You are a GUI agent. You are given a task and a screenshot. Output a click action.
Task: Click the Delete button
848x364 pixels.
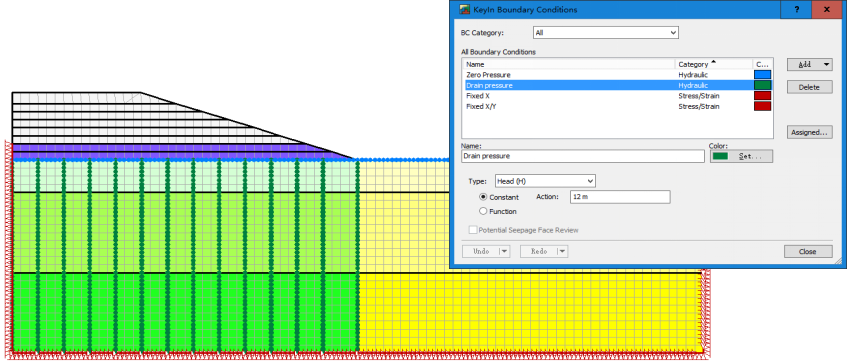810,87
